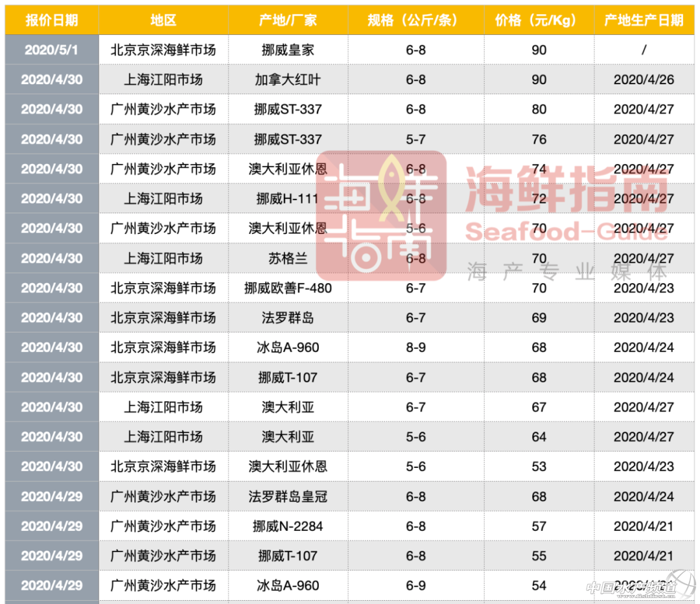700x604 pixels.
Task: Click the 中国水产频道 globe watermark logo
Action: (x=679, y=587)
